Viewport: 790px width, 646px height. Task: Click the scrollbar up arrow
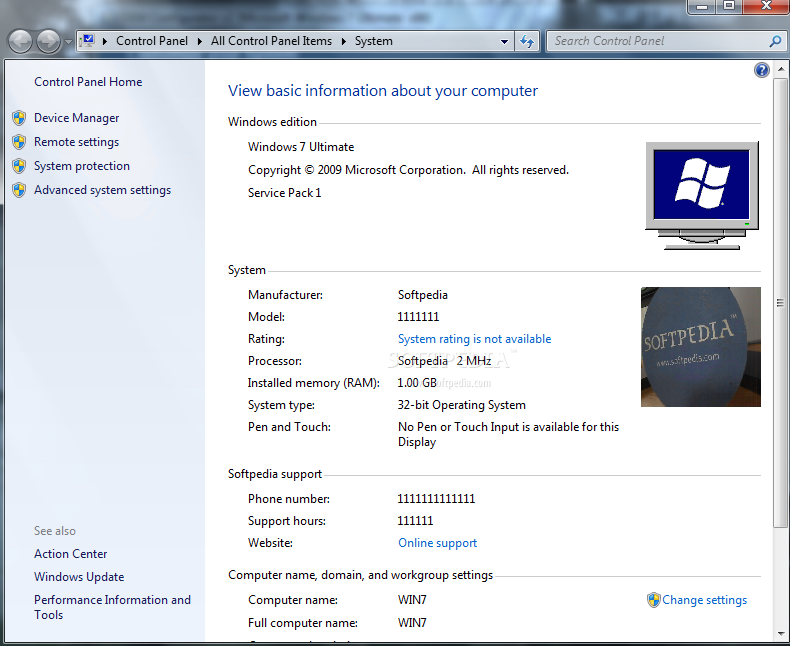780,69
